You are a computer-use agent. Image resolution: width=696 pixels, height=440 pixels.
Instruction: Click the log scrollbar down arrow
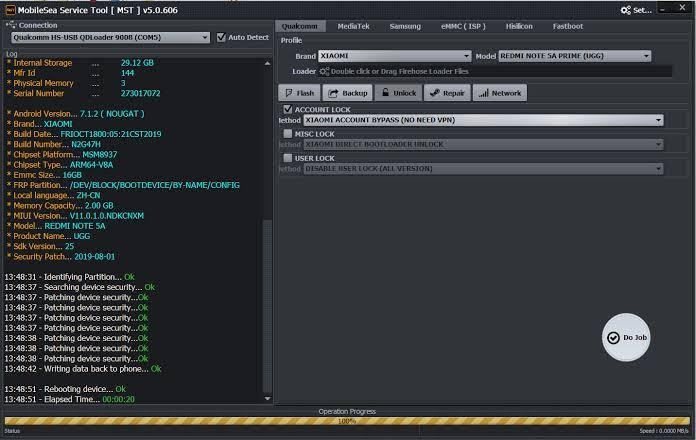coord(267,399)
